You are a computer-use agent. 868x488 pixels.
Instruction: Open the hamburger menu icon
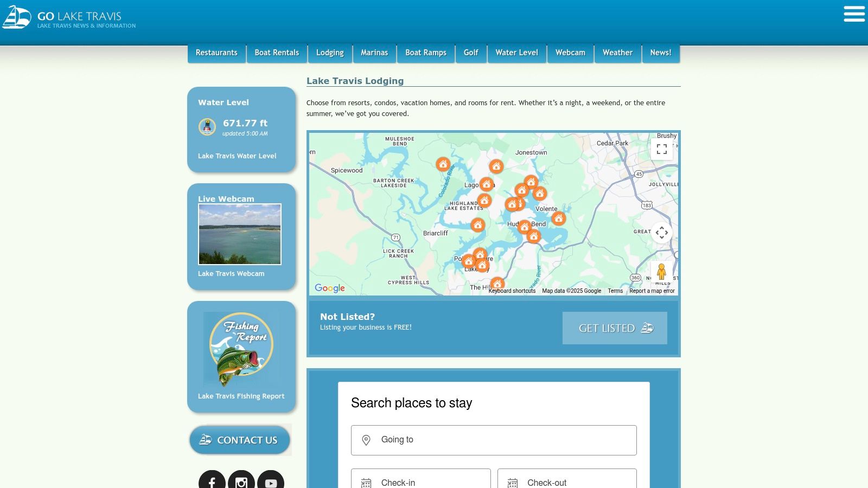[x=854, y=14]
